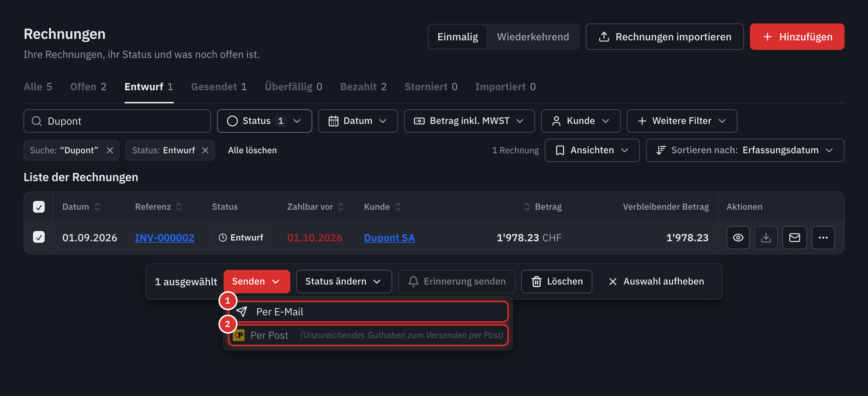The width and height of the screenshot is (868, 396).
Task: Switch to the Storniert tab
Action: (x=431, y=87)
